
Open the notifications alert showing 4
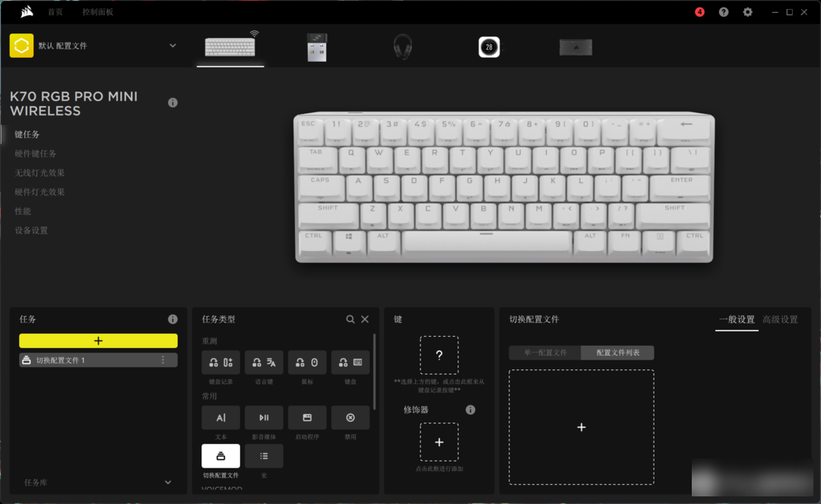699,12
